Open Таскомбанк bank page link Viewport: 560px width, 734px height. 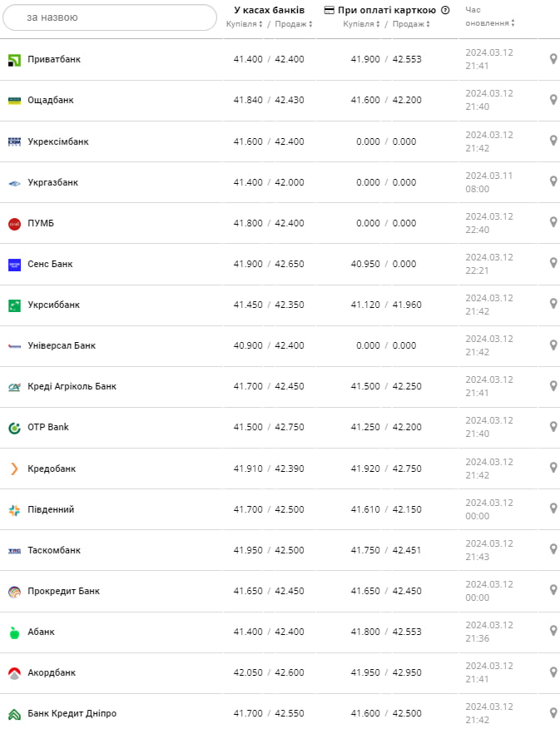(x=54, y=550)
